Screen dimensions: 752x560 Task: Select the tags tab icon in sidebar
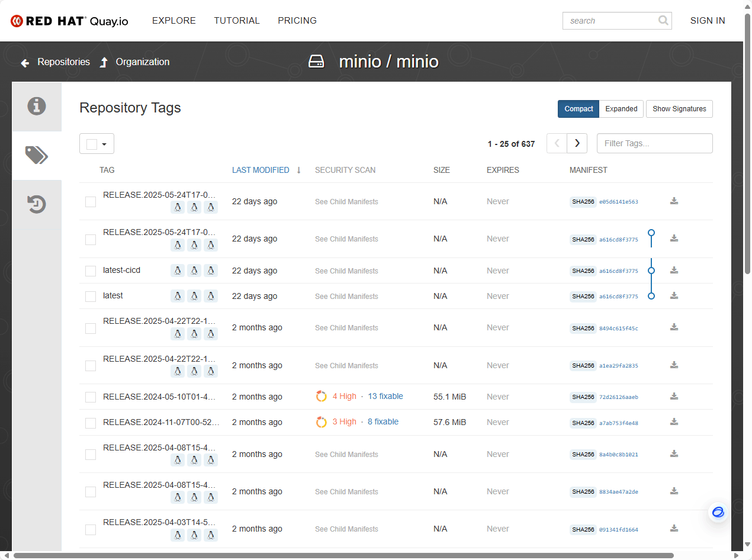(x=37, y=156)
